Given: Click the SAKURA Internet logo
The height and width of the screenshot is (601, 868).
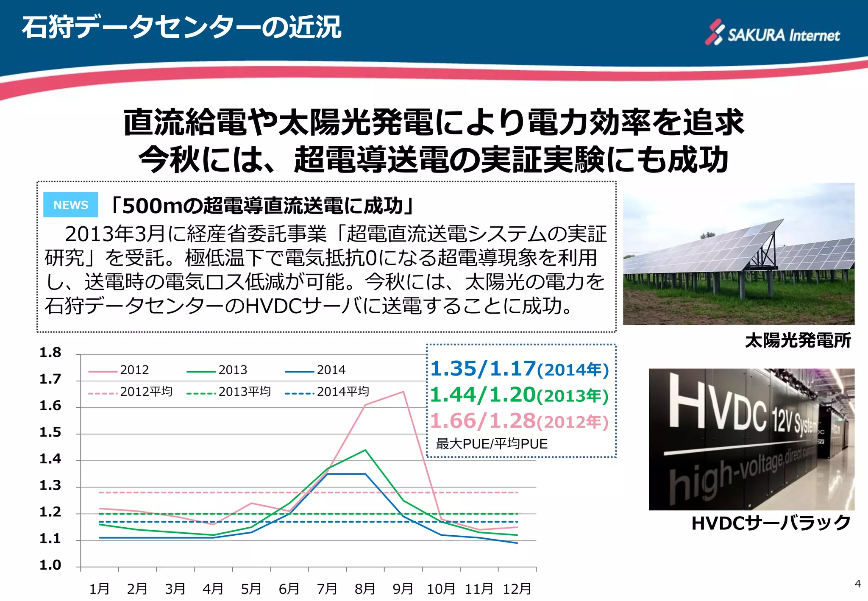Looking at the screenshot, I should click(772, 33).
